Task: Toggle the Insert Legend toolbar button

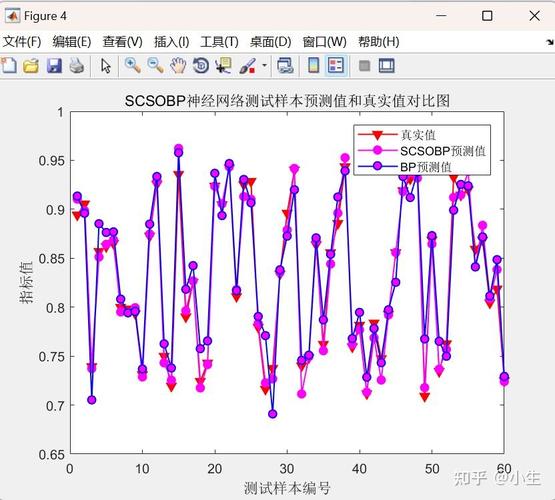Action: (336, 65)
